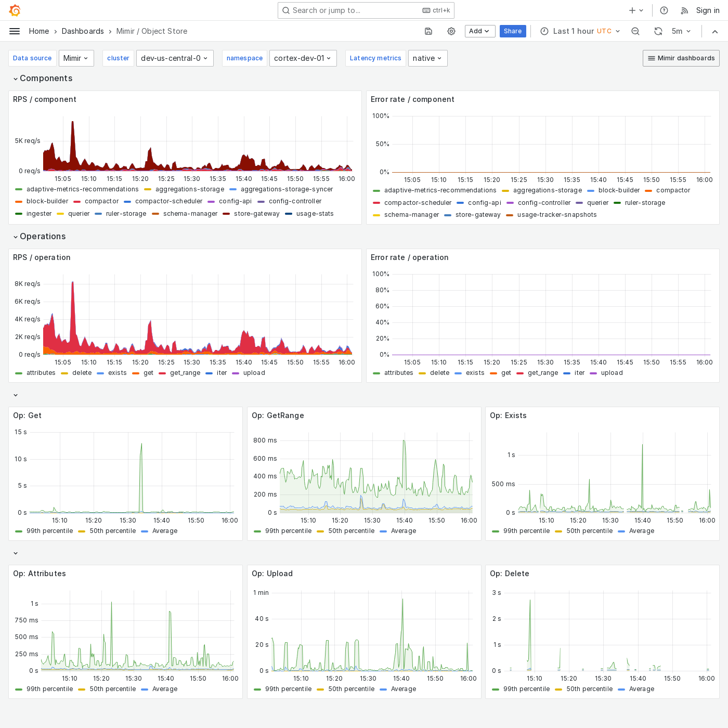The image size is (728, 728).
Task: Click the RPS / operation panel title
Action: click(x=42, y=257)
